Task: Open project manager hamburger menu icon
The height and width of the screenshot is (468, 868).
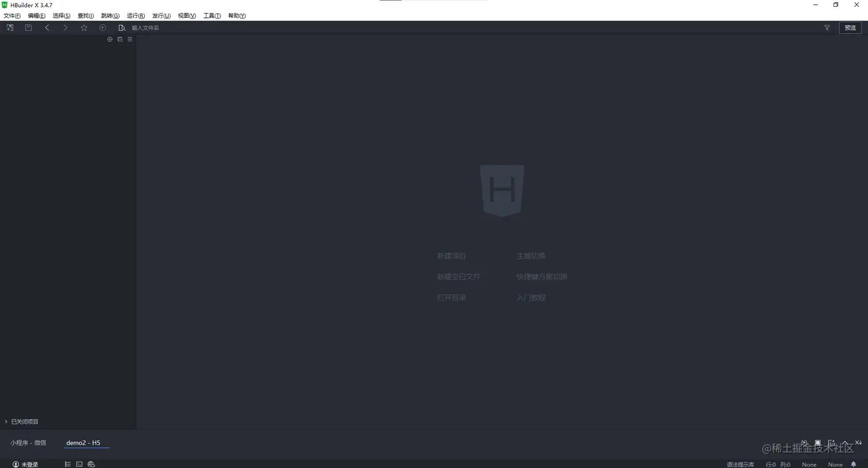Action: point(130,40)
